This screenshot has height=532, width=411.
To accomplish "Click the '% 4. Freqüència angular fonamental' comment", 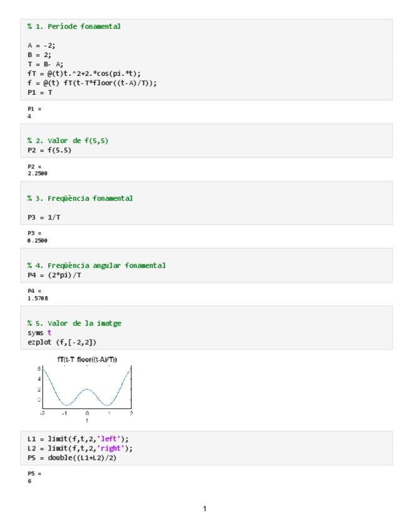I will 95,265.
